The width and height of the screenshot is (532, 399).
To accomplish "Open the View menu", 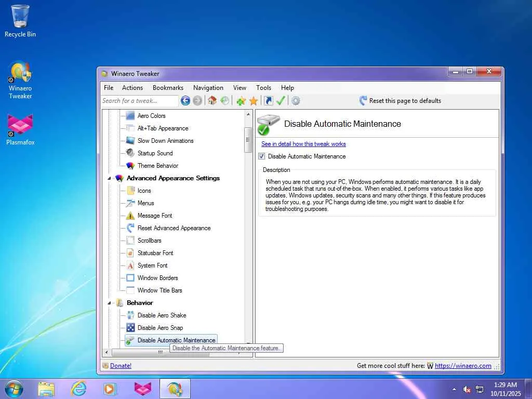I will pyautogui.click(x=240, y=88).
